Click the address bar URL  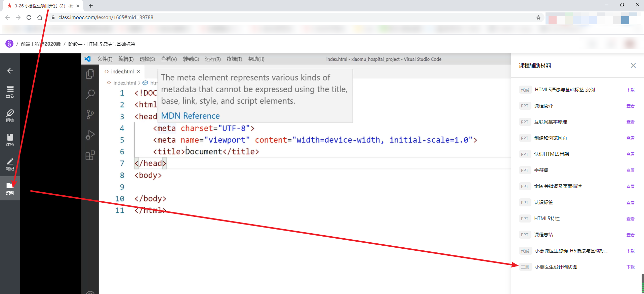[106, 17]
